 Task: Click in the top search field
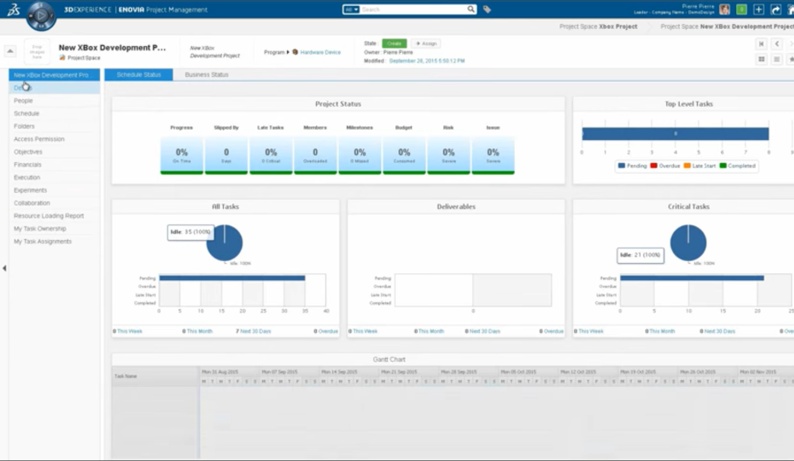click(x=413, y=9)
